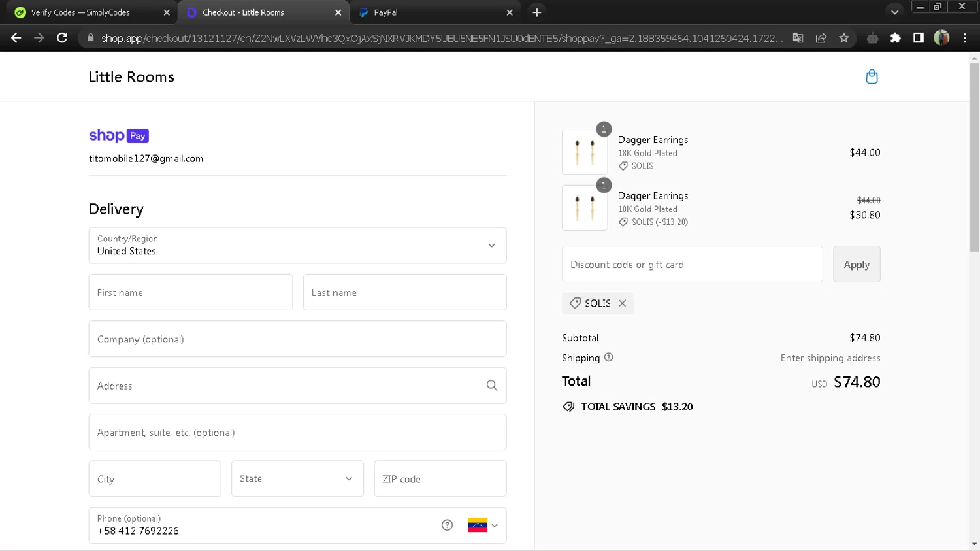This screenshot has width=980, height=551.
Task: Open a new browser tab
Action: click(x=537, y=12)
